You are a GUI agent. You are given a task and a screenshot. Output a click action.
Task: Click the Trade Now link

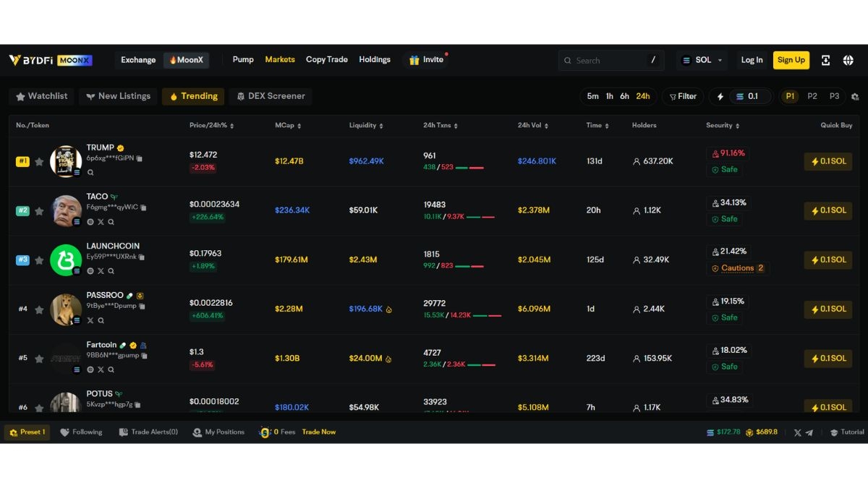319,432
